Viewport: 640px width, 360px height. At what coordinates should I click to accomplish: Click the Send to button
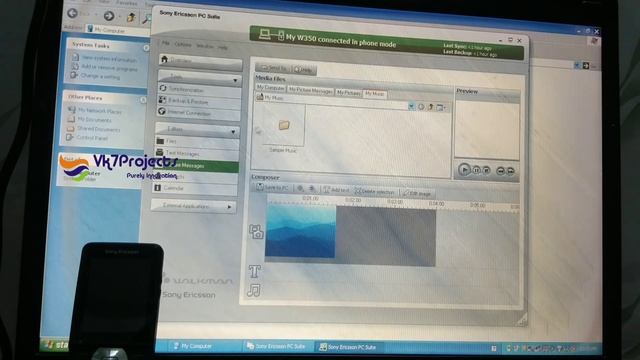[x=274, y=68]
